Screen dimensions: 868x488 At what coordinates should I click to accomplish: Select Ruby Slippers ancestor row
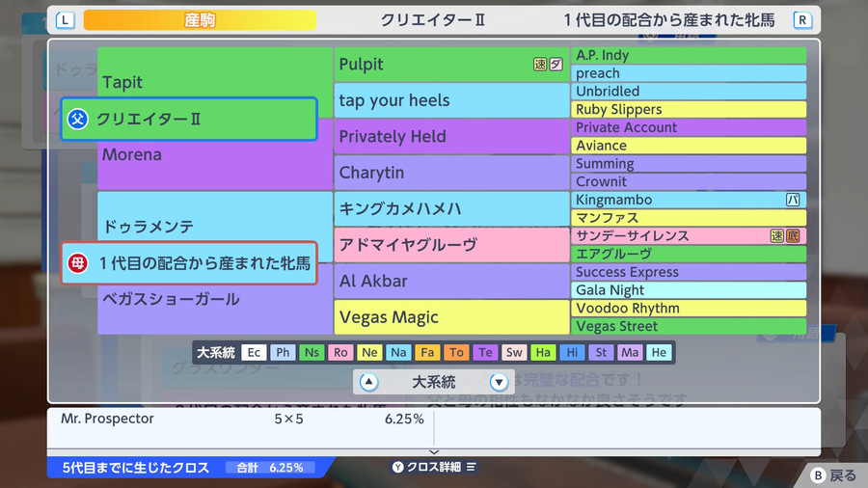click(x=689, y=110)
